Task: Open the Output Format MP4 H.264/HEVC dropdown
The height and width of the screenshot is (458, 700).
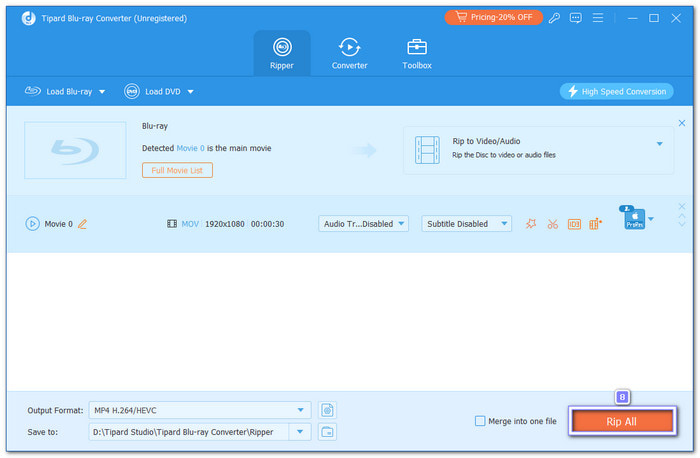Action: click(200, 410)
